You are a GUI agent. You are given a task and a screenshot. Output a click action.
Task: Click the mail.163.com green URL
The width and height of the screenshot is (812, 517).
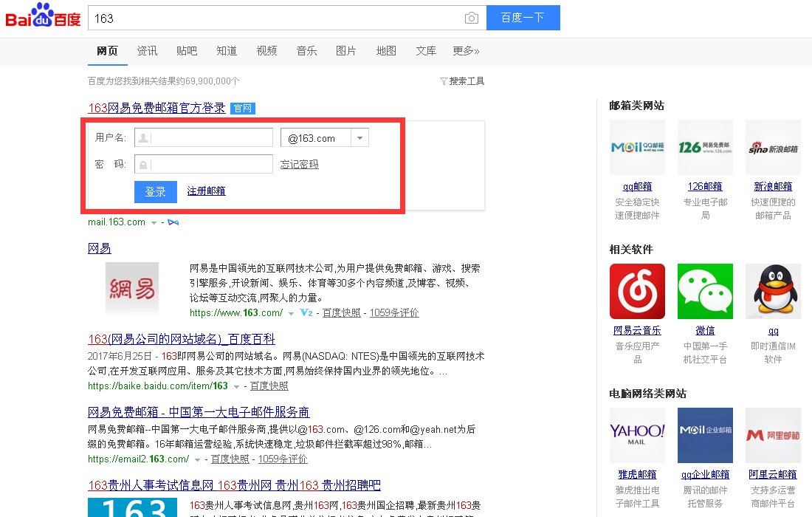117,222
